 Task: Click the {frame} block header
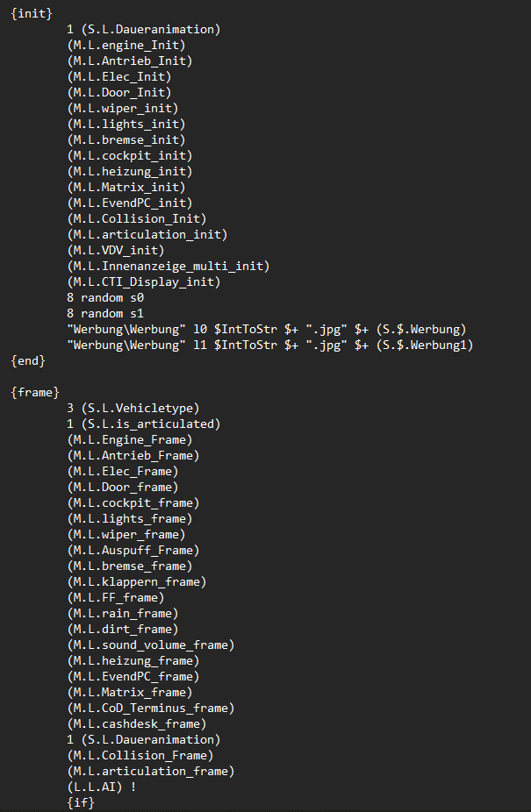(x=35, y=393)
